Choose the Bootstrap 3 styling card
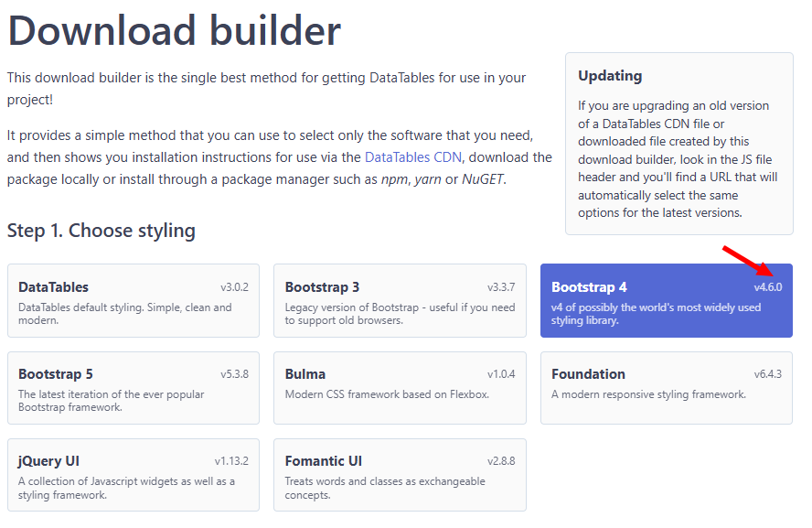This screenshot has height=528, width=812. pos(400,300)
